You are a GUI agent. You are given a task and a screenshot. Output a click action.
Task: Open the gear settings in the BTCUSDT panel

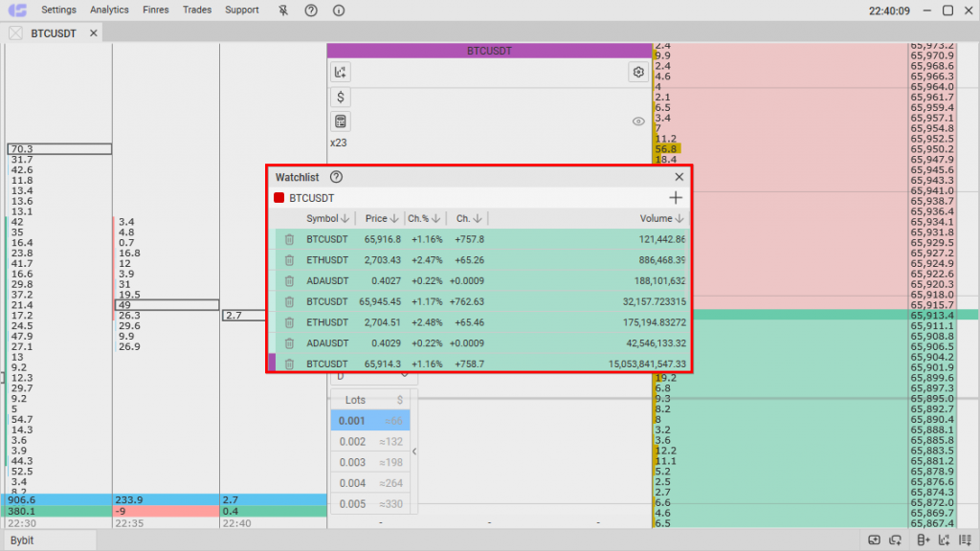coord(638,72)
